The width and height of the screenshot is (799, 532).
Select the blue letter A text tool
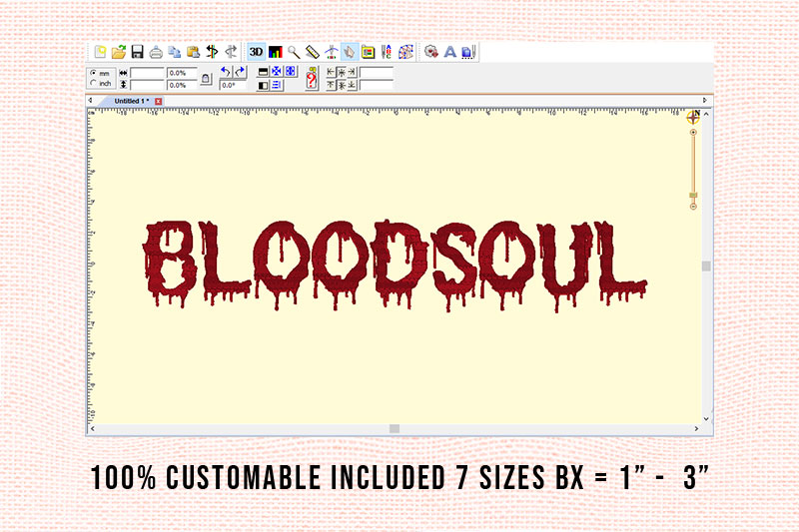point(450,52)
